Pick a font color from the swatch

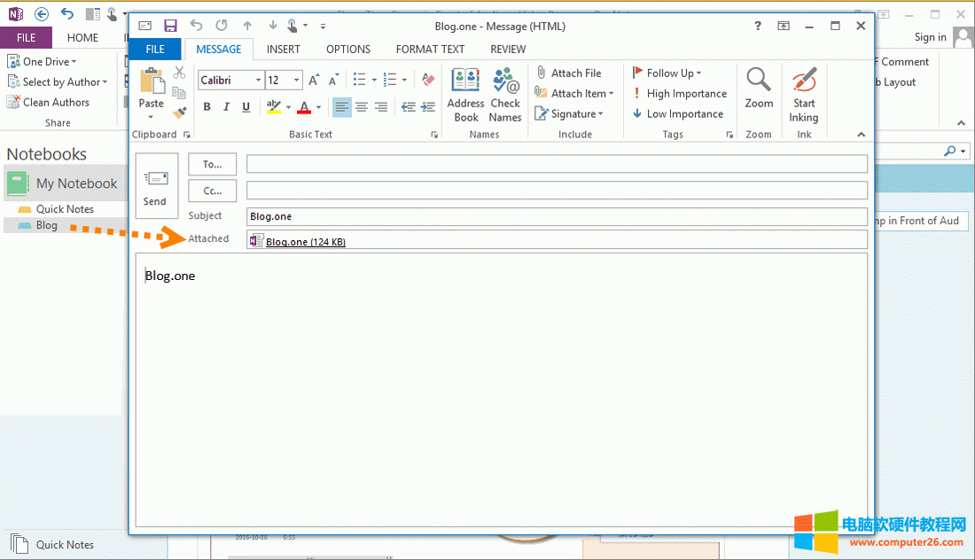point(307,106)
